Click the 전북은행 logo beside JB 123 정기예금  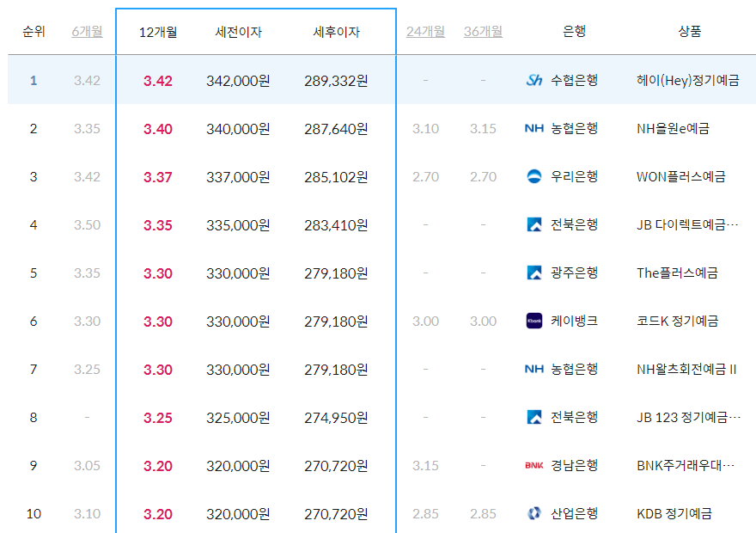(x=534, y=417)
